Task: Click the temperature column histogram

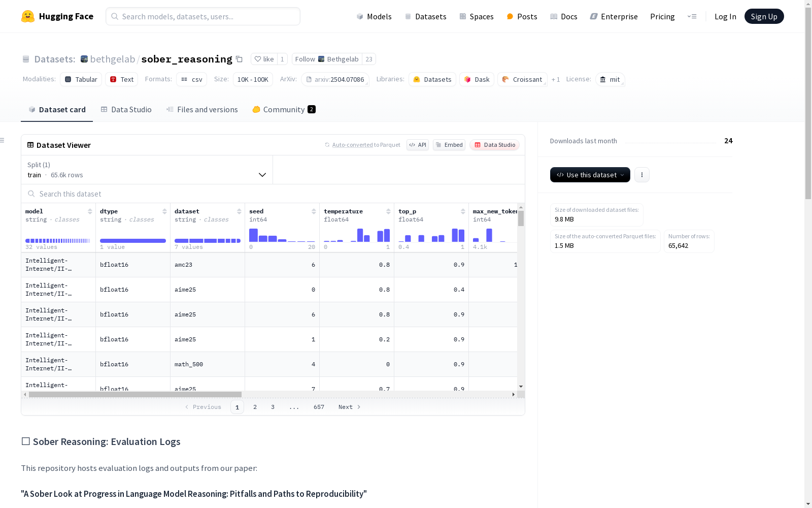Action: (x=357, y=235)
